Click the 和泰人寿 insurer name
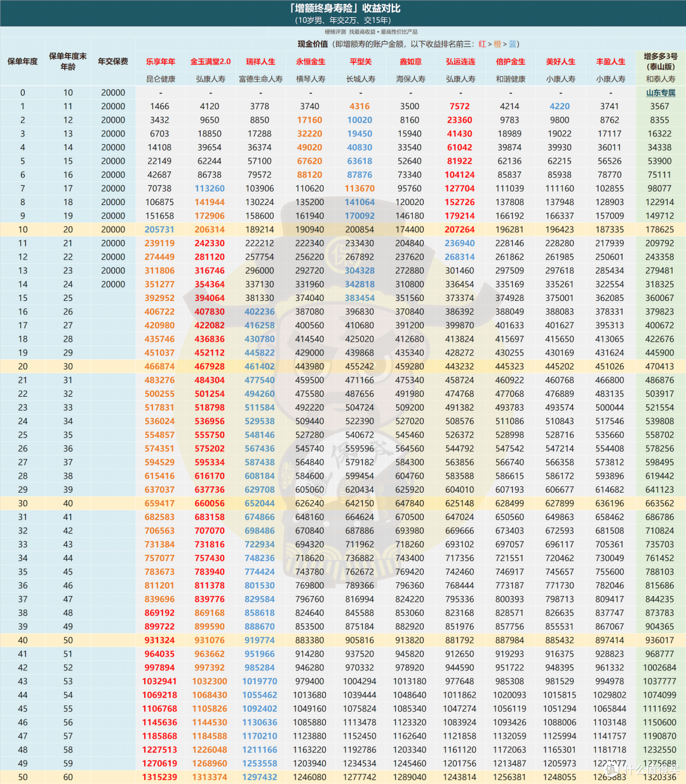The width and height of the screenshot is (686, 784). [661, 79]
